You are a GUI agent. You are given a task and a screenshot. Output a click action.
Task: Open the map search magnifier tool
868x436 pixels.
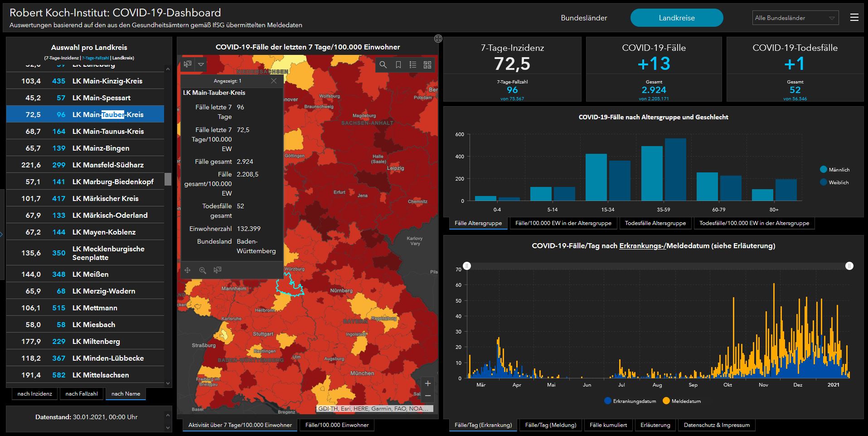[x=383, y=65]
